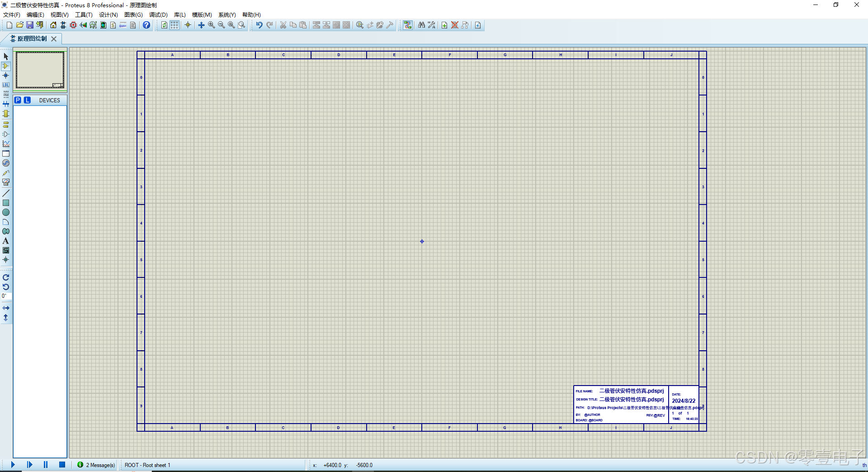The height and width of the screenshot is (472, 868).
Task: Open the PCB layout icon in toolbar
Action: pos(73,25)
